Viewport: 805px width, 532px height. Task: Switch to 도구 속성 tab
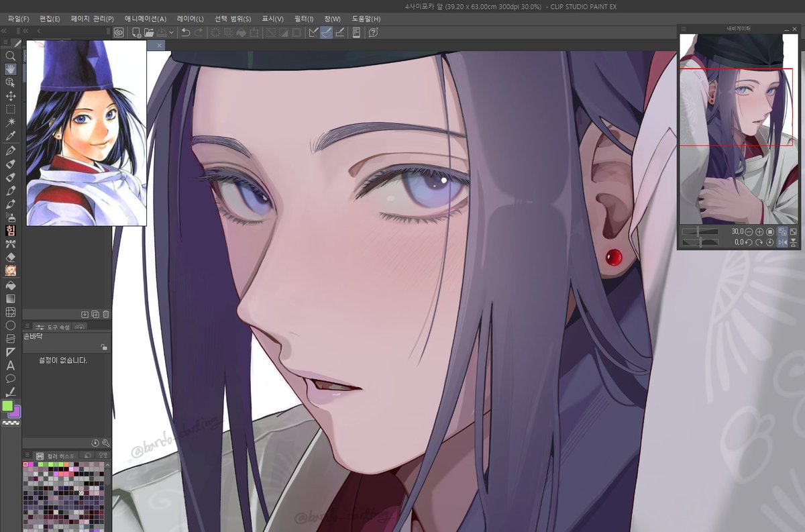pos(54,327)
